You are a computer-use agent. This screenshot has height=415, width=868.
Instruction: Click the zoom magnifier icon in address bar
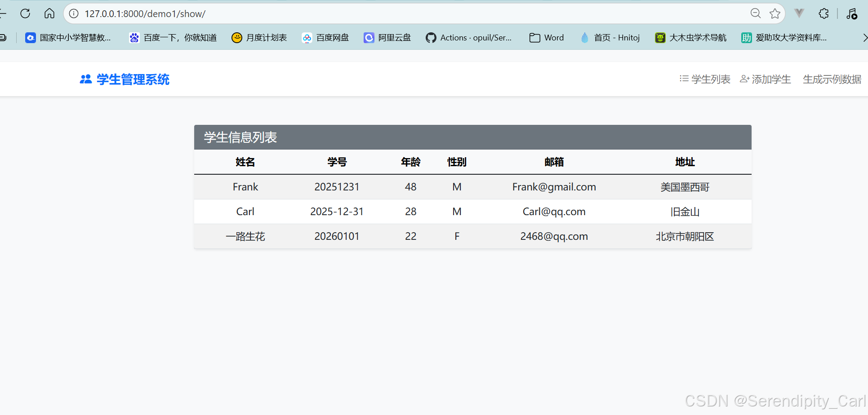(x=756, y=13)
